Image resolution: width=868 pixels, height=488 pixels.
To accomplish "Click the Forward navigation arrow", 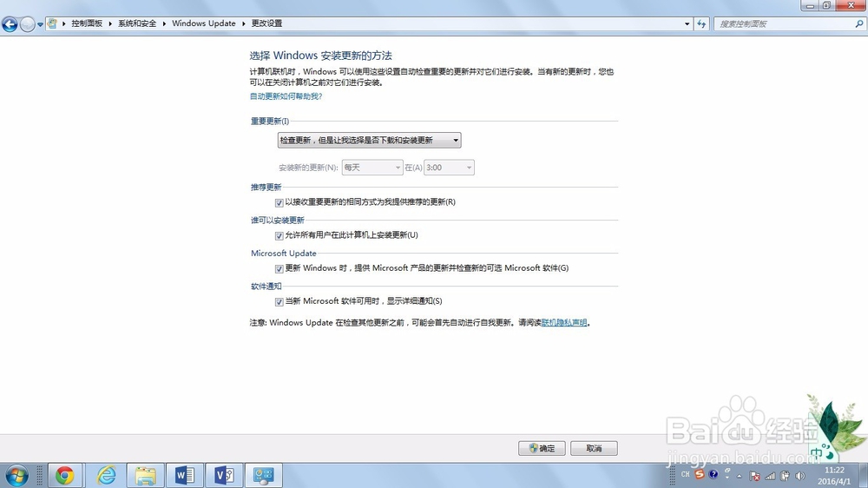I will [x=27, y=24].
